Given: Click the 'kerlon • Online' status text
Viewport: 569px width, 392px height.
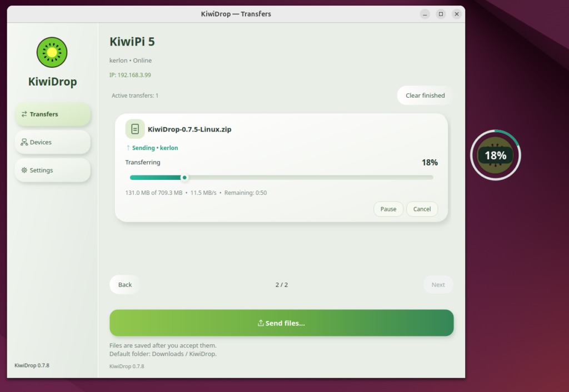Looking at the screenshot, I should point(131,61).
